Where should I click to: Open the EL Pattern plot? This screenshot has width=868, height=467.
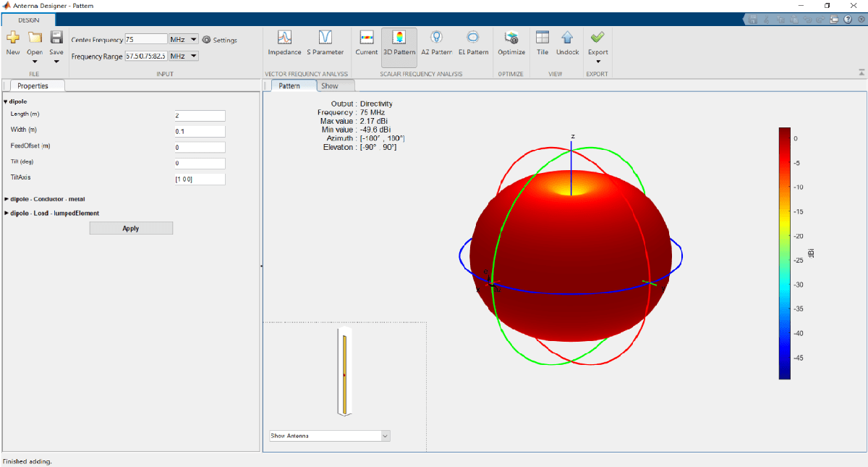point(473,43)
